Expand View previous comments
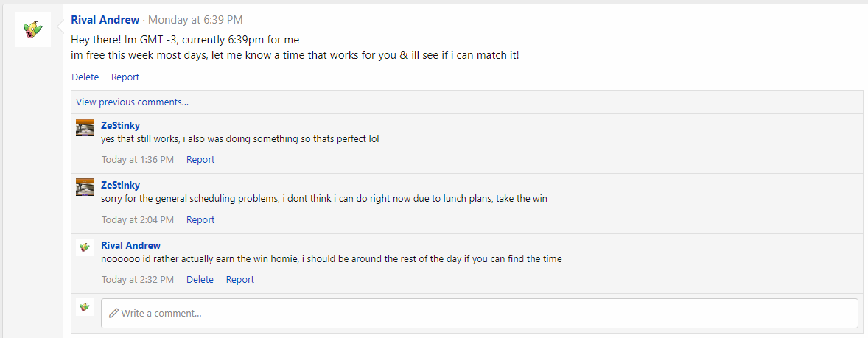The image size is (868, 338). click(132, 102)
